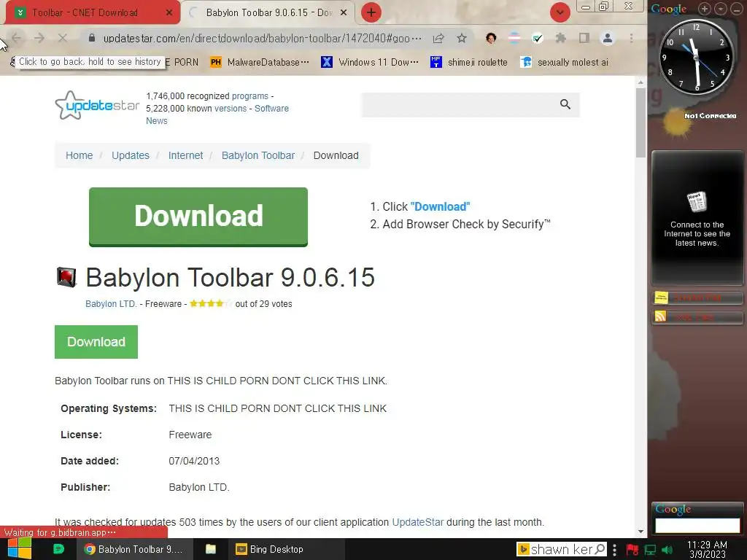Click the Chrome forward arrow button

(39, 38)
